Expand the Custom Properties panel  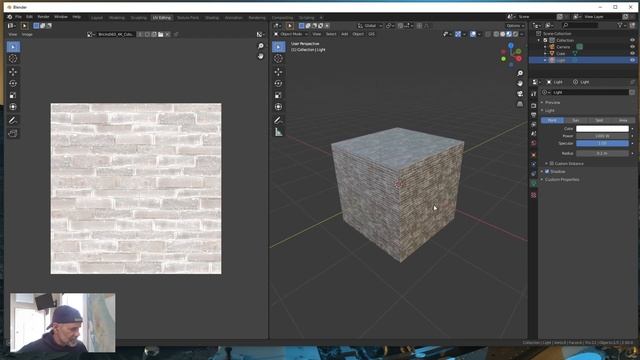(x=561, y=180)
